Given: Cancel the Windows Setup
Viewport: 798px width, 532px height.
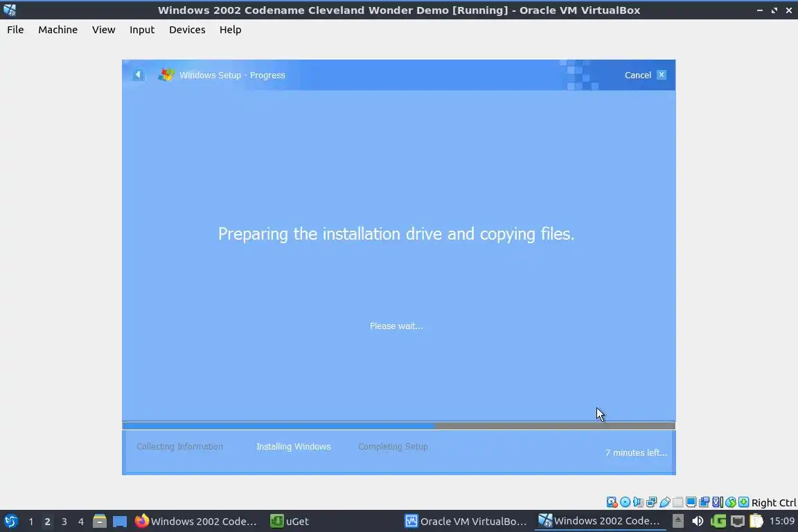Looking at the screenshot, I should (x=638, y=75).
